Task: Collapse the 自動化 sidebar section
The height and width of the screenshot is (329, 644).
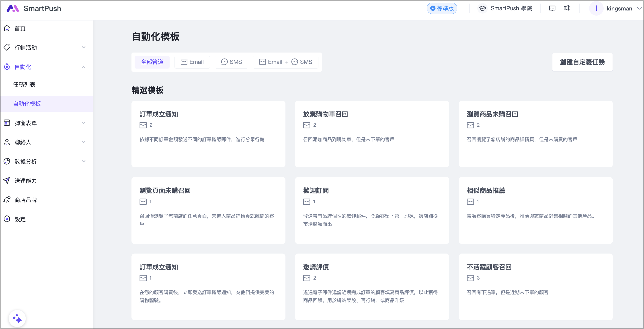Action: point(84,67)
